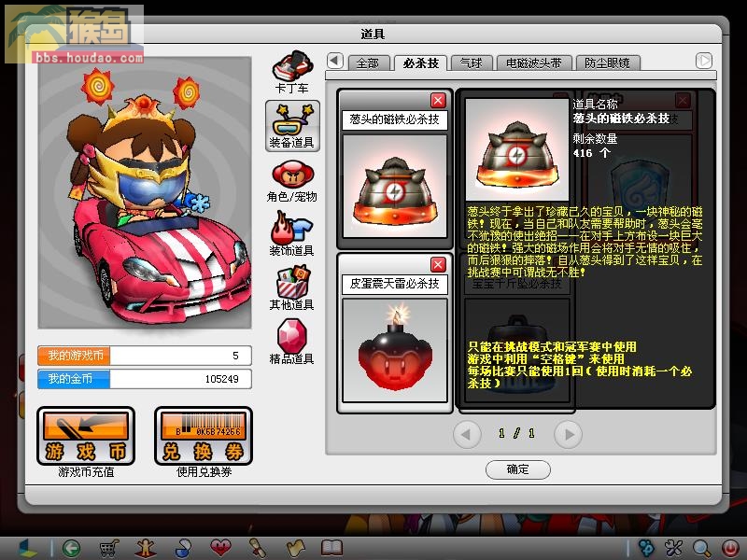
Task: Open the open book guide icon
Action: [332, 549]
